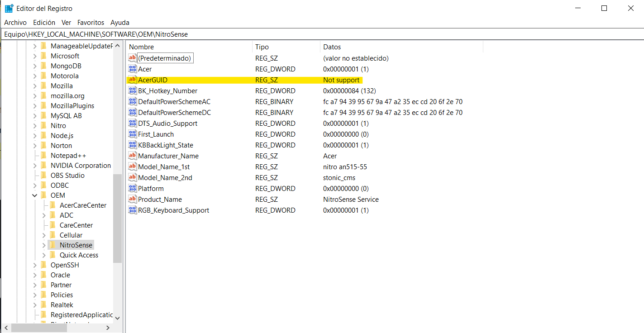Expand the Oracle key
The width and height of the screenshot is (644, 333).
pos(35,275)
